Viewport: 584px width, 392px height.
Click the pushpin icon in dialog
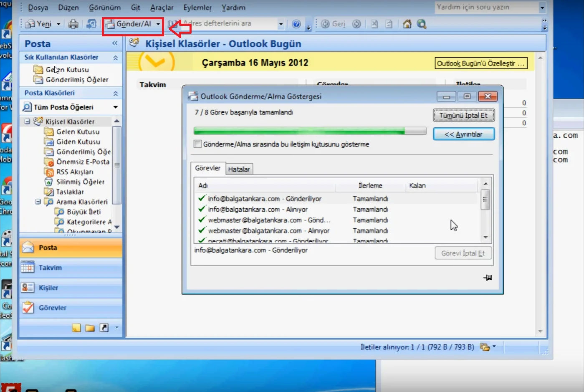(x=488, y=278)
